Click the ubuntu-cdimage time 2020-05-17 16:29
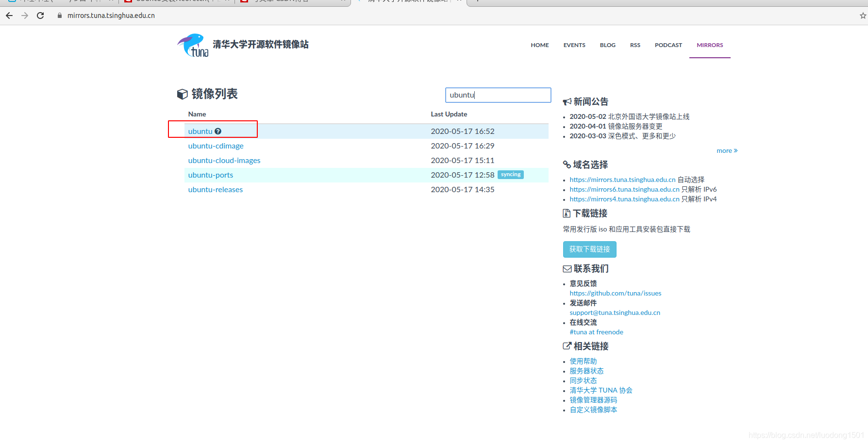The image size is (868, 444). pos(462,146)
